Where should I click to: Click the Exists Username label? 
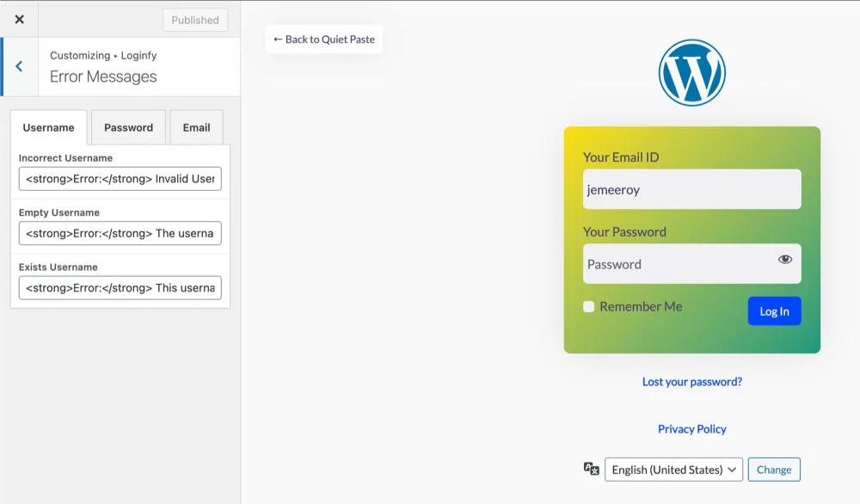(58, 267)
